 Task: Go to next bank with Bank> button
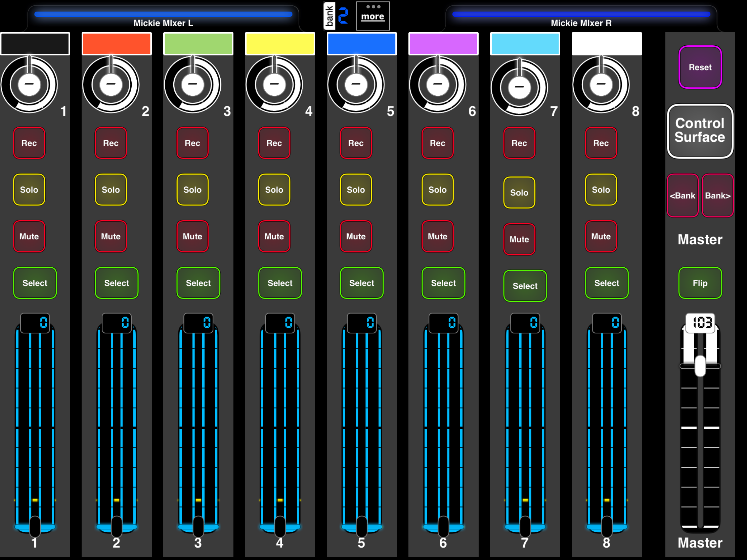coord(718,196)
